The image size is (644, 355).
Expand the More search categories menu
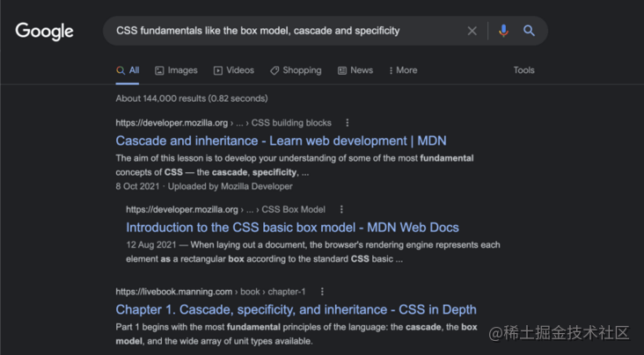click(x=403, y=70)
